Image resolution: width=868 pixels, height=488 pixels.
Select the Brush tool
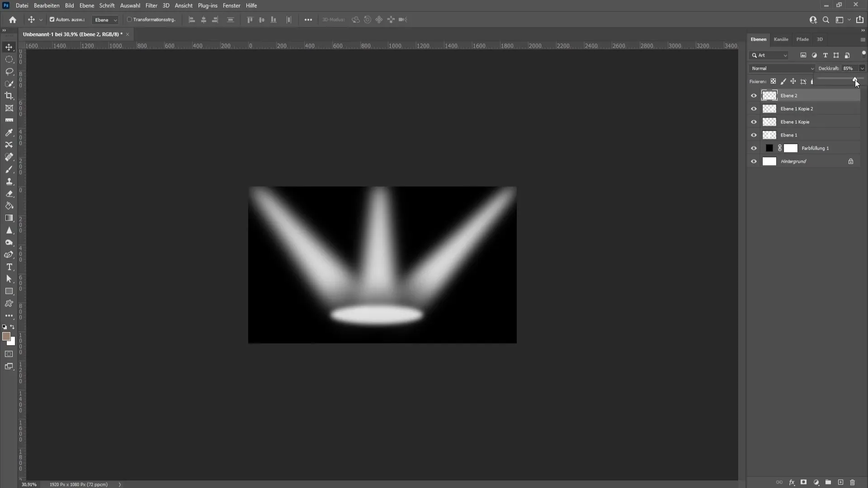pos(9,169)
